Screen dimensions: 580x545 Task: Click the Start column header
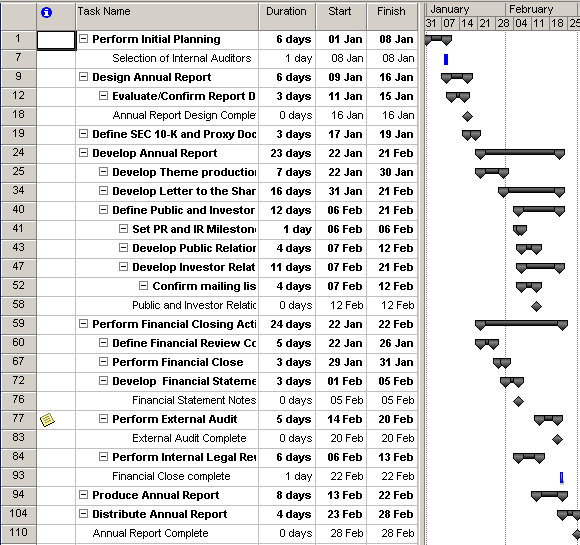coord(341,16)
